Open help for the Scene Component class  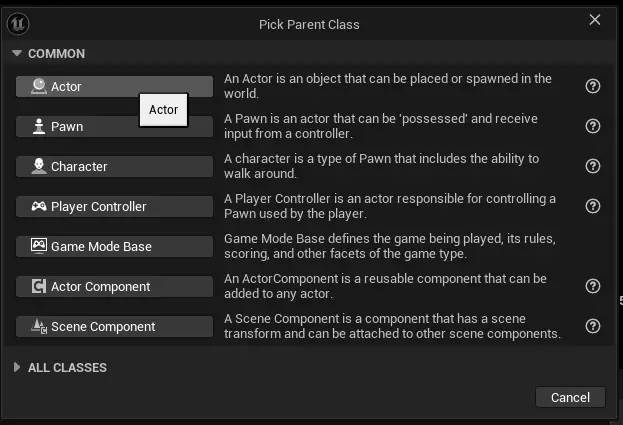click(x=593, y=326)
